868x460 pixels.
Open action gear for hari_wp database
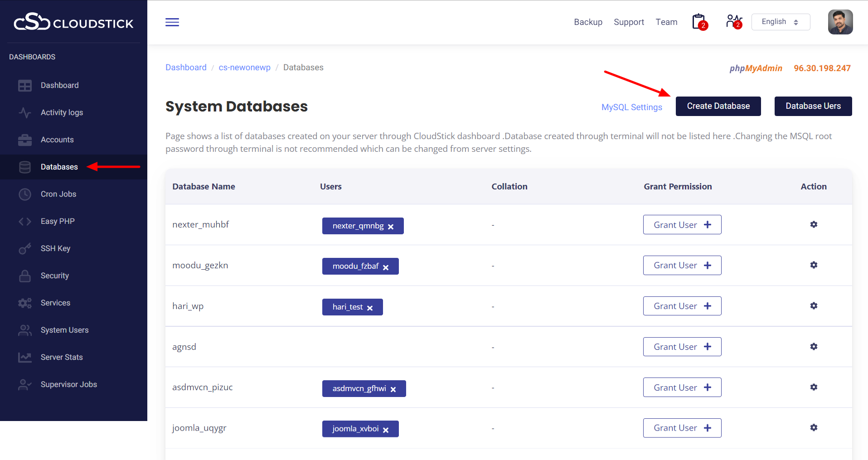click(814, 306)
